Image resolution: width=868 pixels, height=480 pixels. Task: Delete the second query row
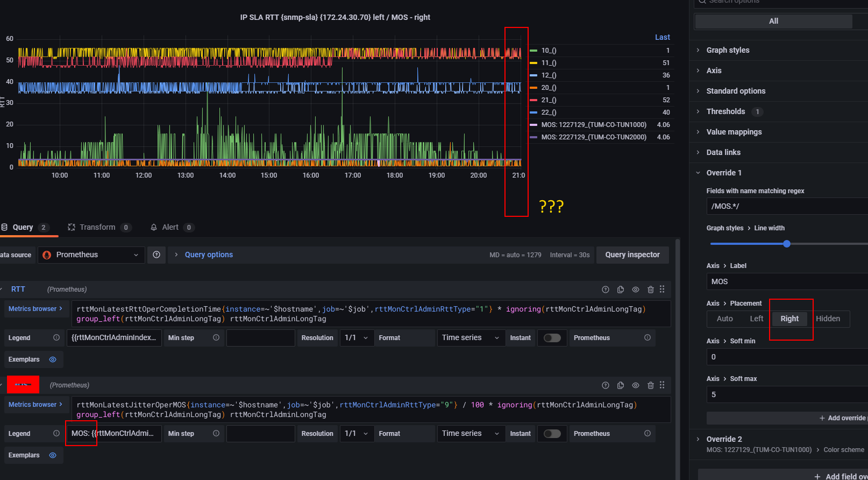point(651,385)
